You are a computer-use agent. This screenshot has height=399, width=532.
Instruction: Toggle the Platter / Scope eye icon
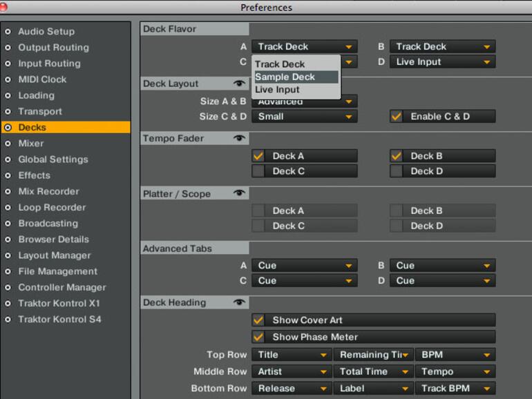coord(239,193)
